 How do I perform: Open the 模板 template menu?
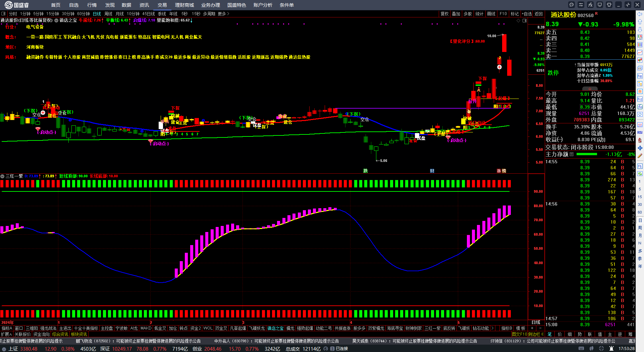tap(521, 328)
